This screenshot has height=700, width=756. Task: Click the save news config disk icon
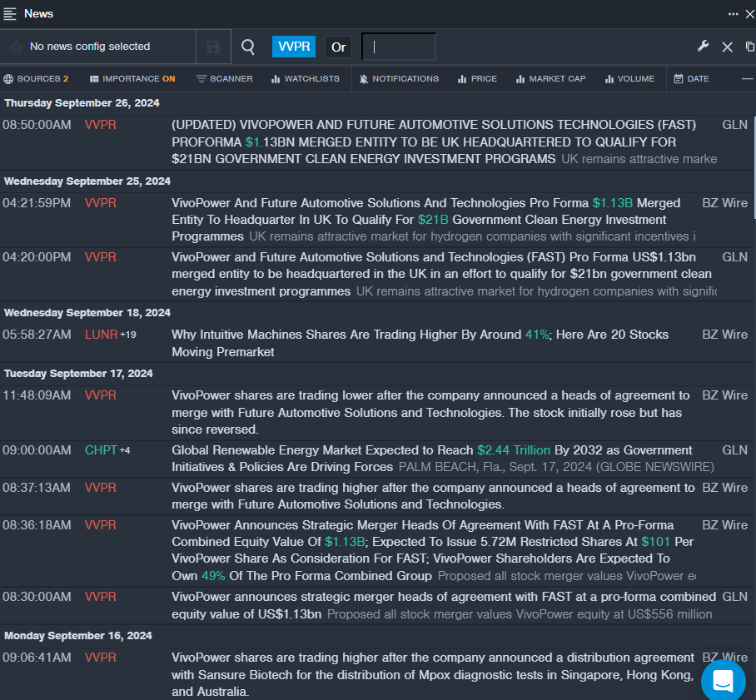coord(213,47)
